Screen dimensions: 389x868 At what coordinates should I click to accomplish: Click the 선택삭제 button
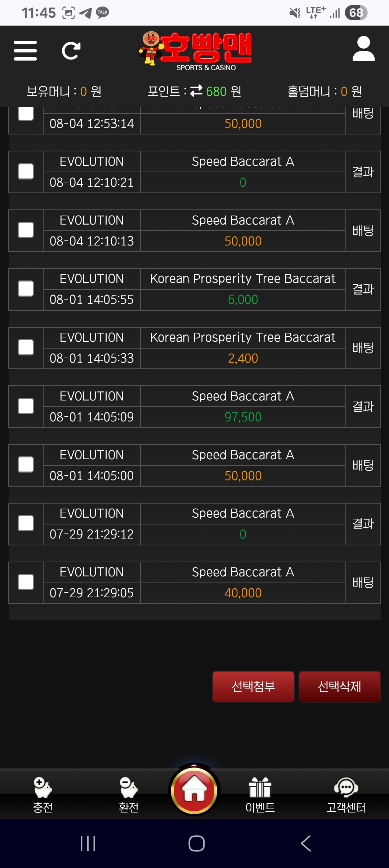[339, 686]
